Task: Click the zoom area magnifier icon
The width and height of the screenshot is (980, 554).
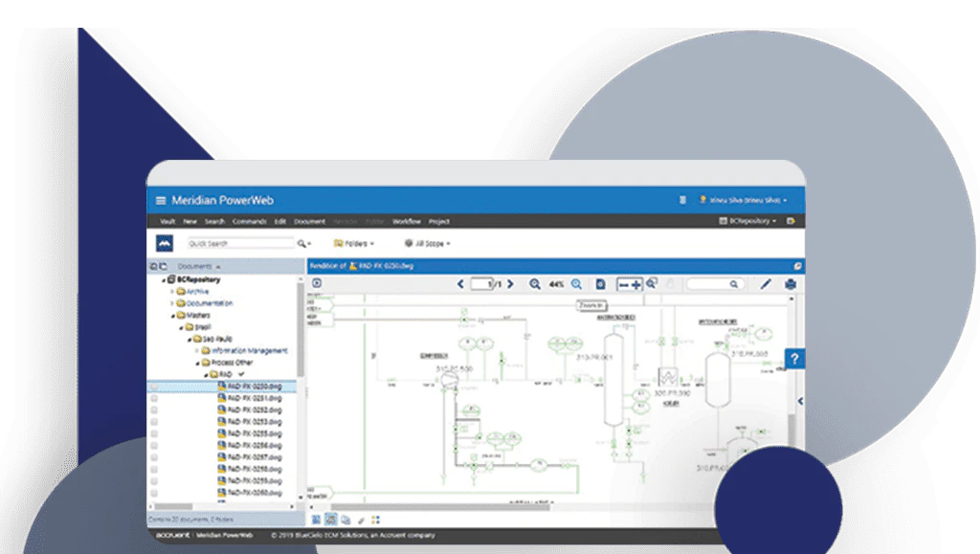Action: click(652, 283)
